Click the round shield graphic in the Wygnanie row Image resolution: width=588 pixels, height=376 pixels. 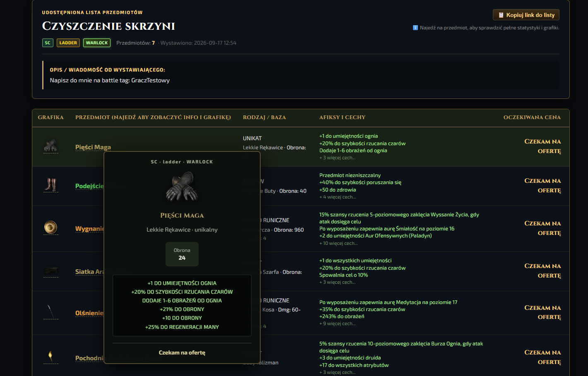click(51, 228)
